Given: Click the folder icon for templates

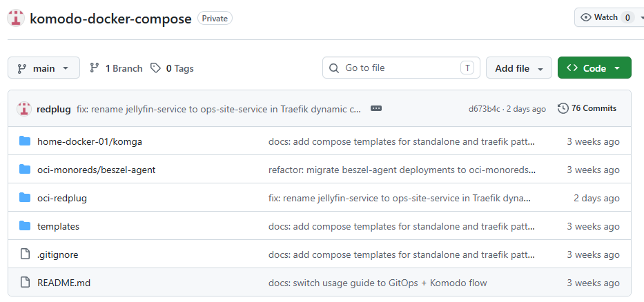Looking at the screenshot, I should coord(25,226).
